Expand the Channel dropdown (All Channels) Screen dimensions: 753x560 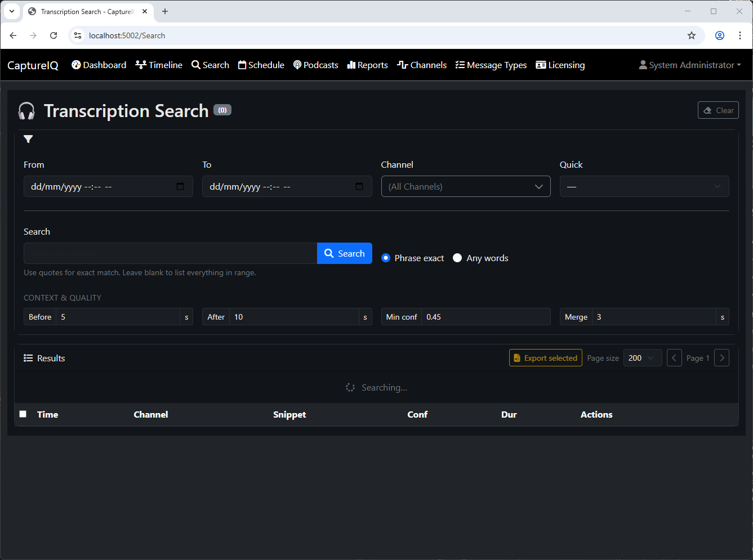[465, 186]
